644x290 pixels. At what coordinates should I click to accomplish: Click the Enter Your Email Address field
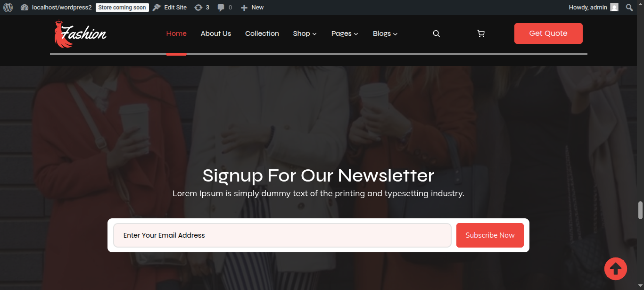point(282,235)
